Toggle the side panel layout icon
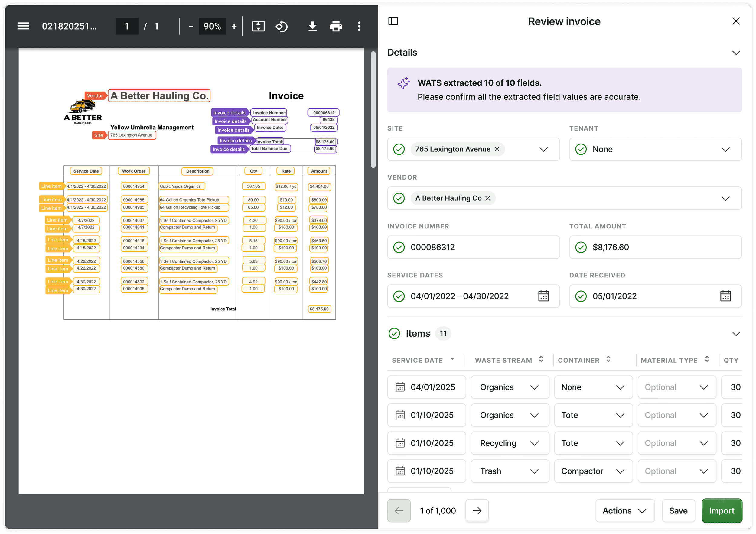Image resolution: width=756 pixels, height=534 pixels. [x=393, y=21]
